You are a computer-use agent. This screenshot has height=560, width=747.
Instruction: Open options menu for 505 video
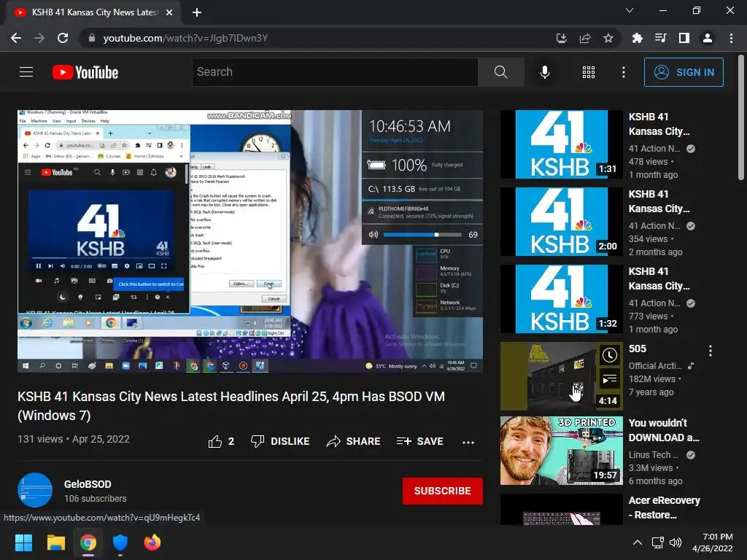click(x=711, y=351)
